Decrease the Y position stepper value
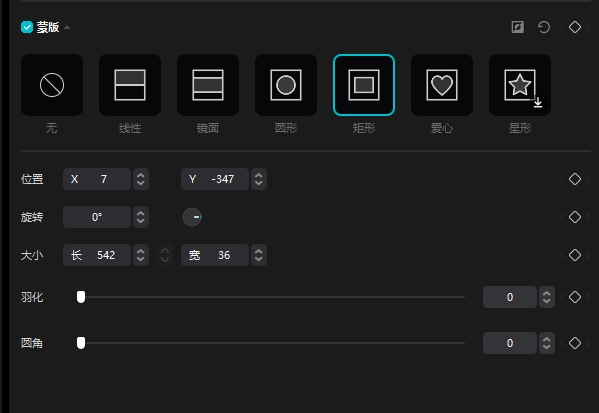Viewport: 599px width, 413px height. click(x=259, y=183)
